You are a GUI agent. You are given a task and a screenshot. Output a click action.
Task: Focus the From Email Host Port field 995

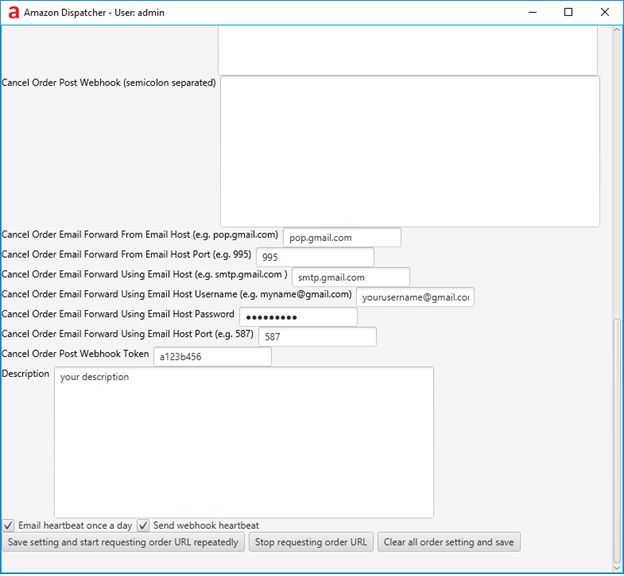coord(315,257)
